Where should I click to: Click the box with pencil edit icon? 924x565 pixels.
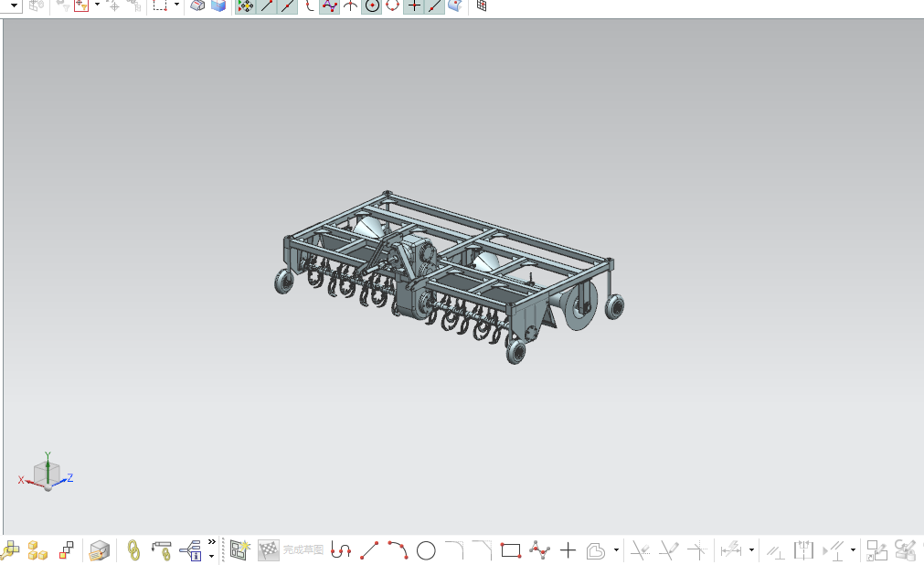point(100,551)
